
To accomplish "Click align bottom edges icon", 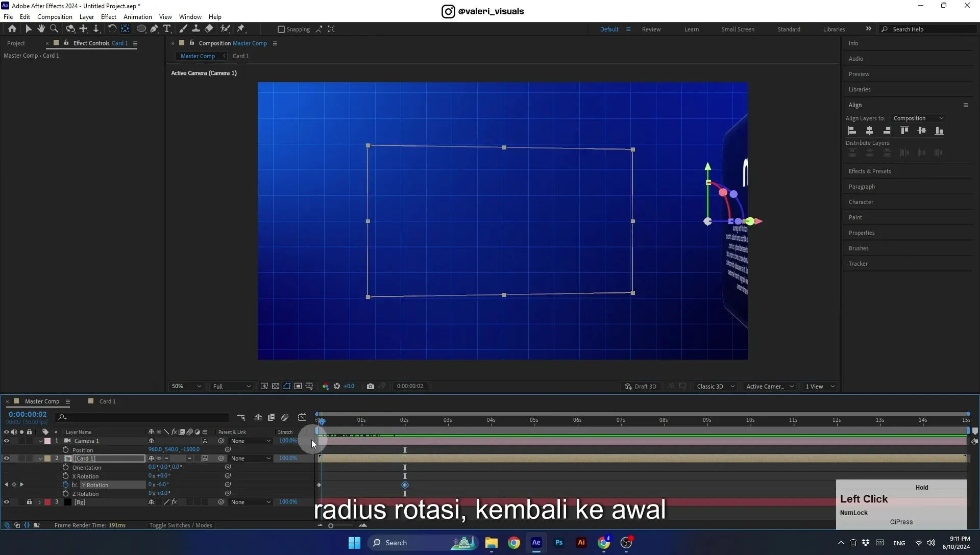I will pyautogui.click(x=939, y=131).
